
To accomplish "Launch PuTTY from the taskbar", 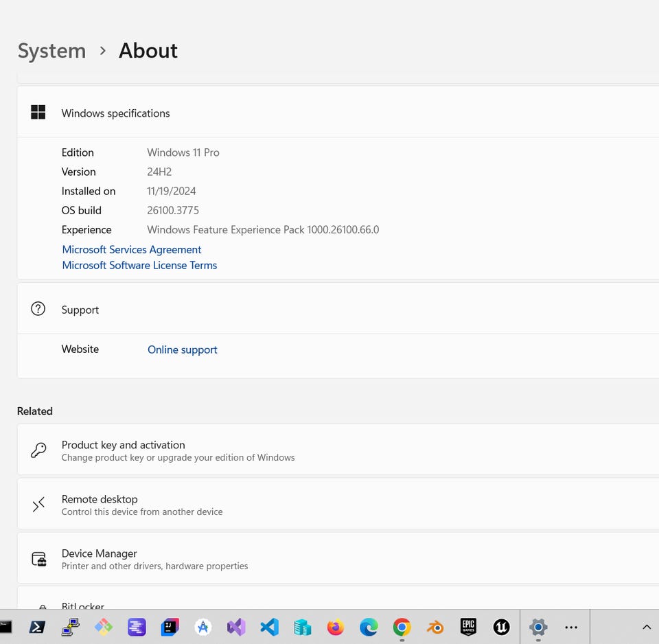I will pyautogui.click(x=70, y=627).
